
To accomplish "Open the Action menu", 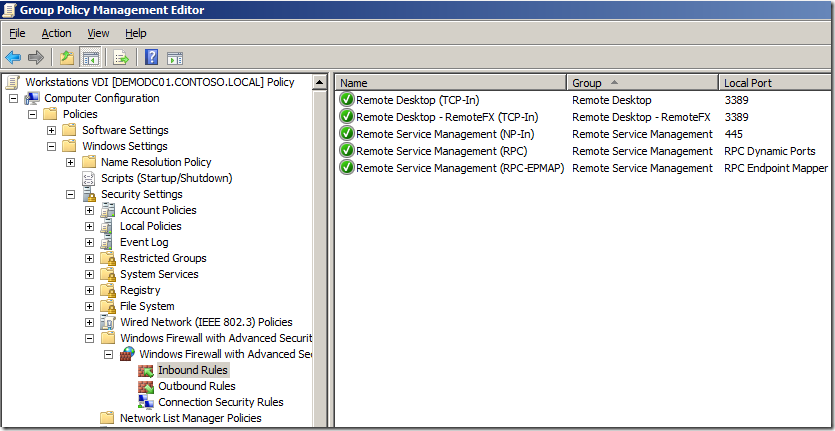I will (x=56, y=33).
